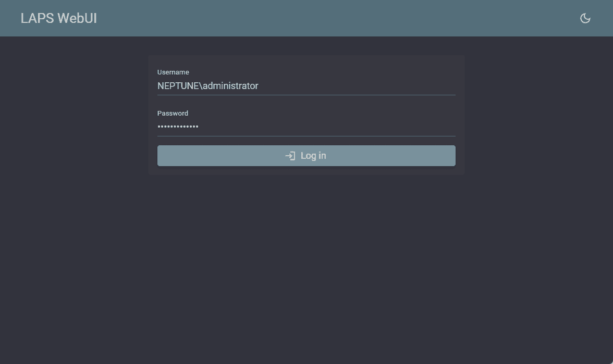This screenshot has width=613, height=364.
Task: Click the Password label text
Action: coord(173,113)
